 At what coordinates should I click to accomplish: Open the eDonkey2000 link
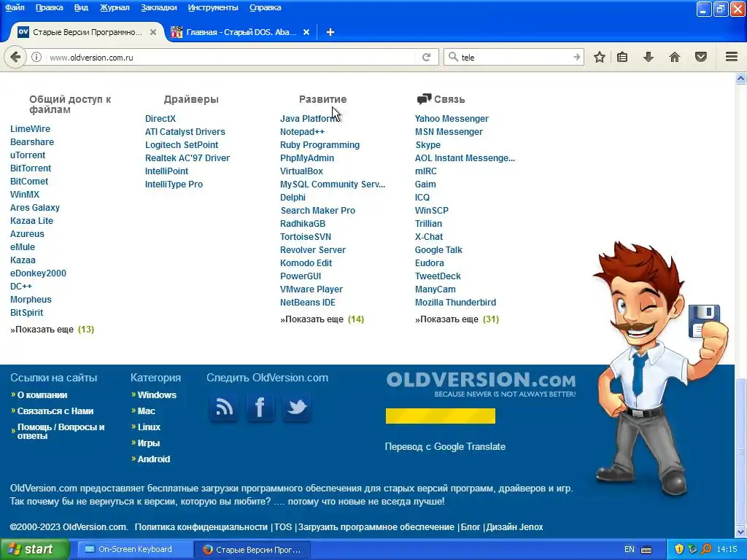(38, 273)
